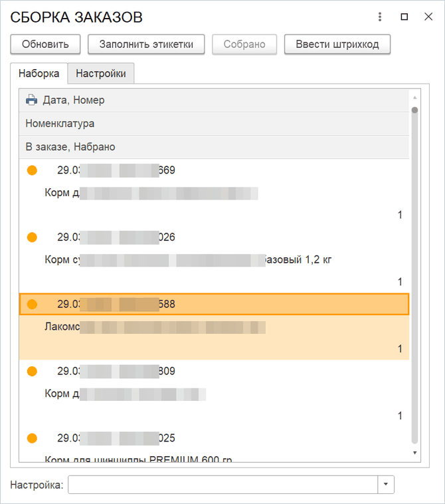Open the Настройка dropdown arrow
Image resolution: width=445 pixels, height=504 pixels.
(386, 485)
